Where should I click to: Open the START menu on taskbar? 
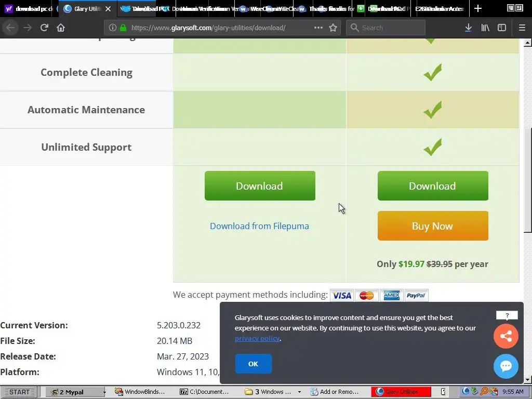click(x=20, y=392)
